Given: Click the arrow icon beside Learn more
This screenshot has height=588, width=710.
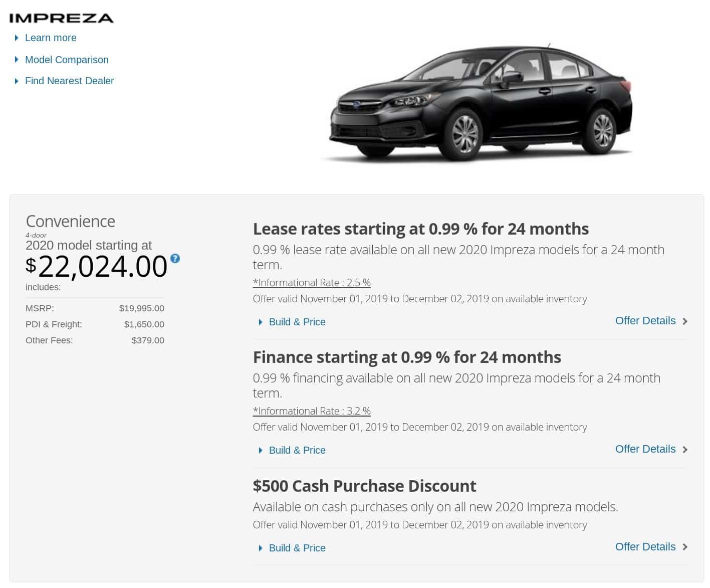Looking at the screenshot, I should (17, 38).
